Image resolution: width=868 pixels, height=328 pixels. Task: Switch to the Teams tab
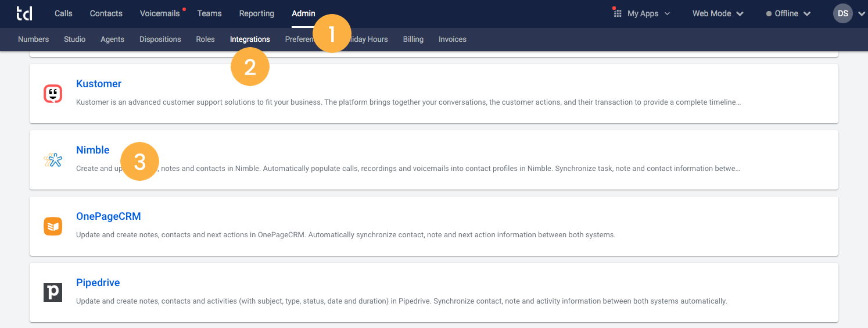coord(209,13)
